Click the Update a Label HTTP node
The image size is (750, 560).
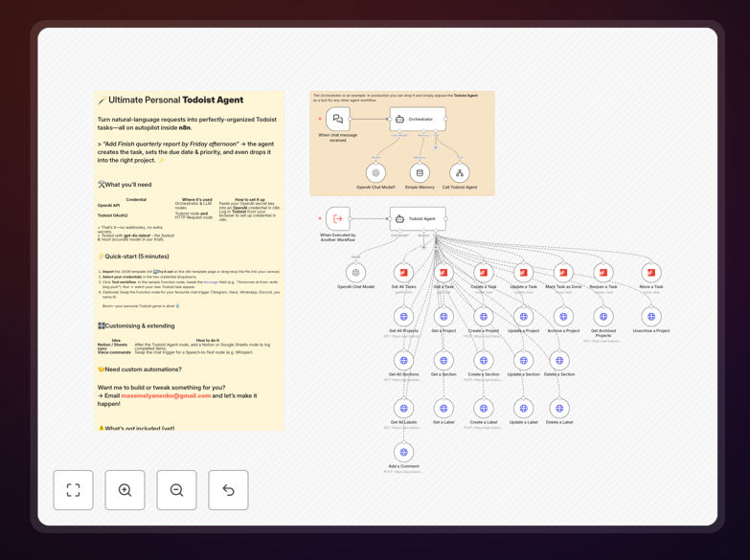click(523, 409)
